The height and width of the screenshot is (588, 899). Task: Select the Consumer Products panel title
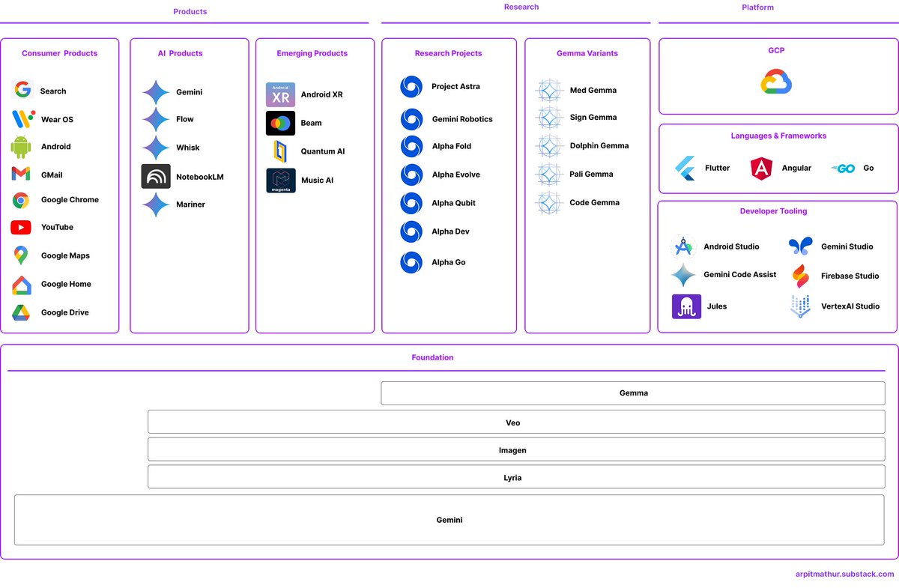59,53
